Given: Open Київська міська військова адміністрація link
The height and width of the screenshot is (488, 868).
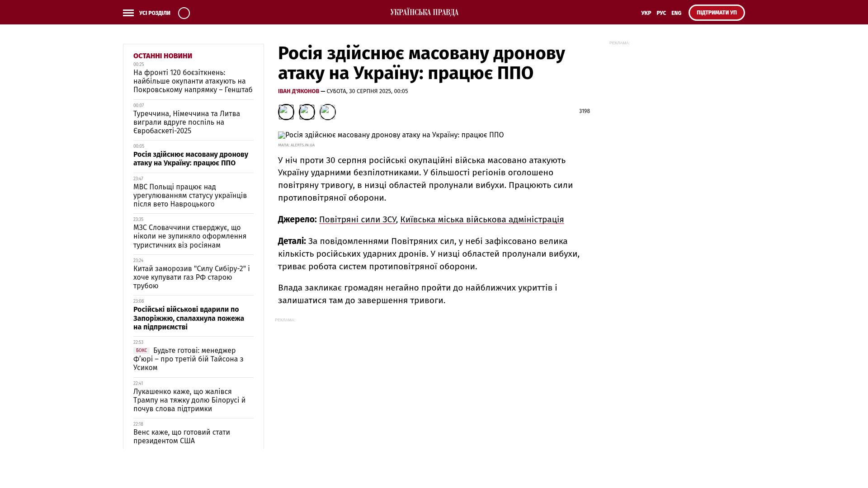Looking at the screenshot, I should click(x=481, y=220).
